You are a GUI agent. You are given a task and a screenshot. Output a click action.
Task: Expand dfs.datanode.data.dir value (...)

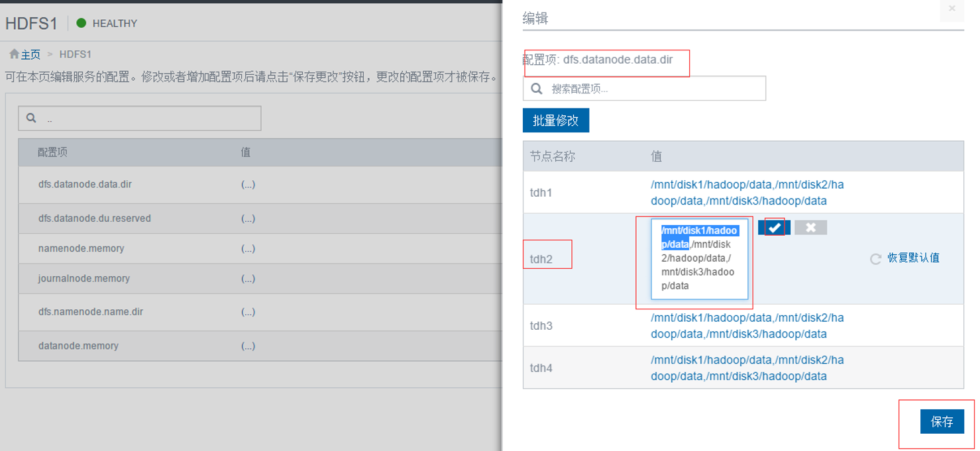pyautogui.click(x=248, y=185)
